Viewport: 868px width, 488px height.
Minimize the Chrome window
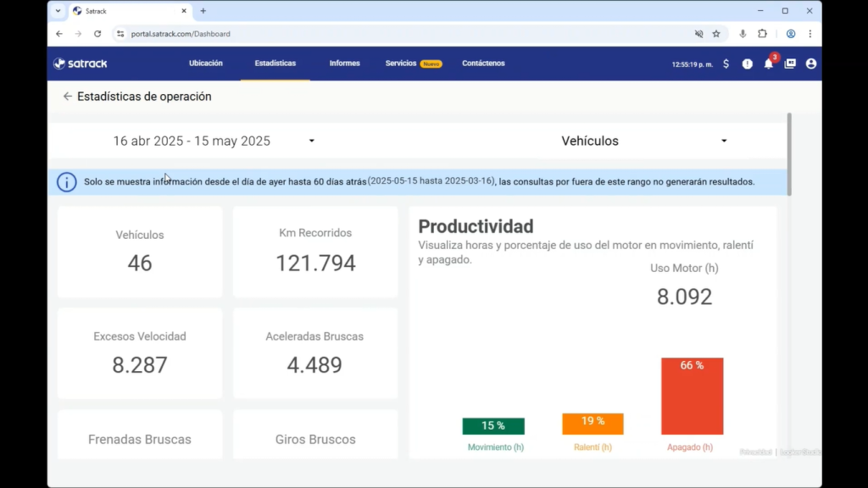[760, 11]
